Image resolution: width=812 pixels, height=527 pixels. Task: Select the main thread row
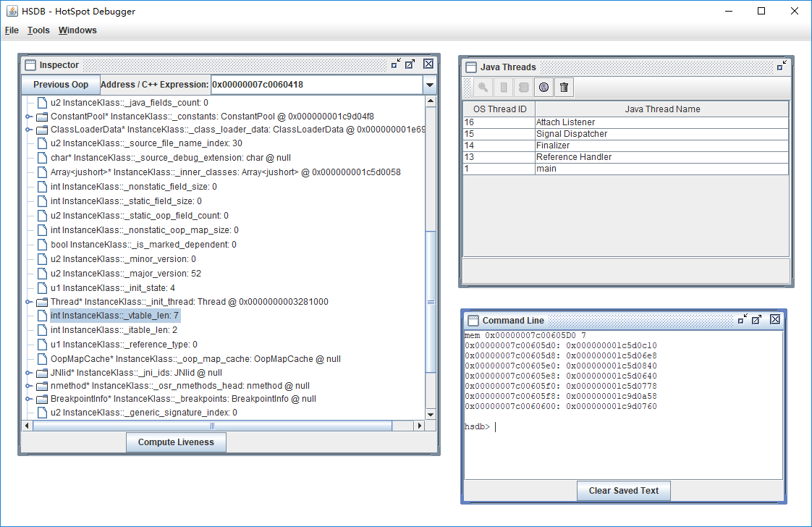(625, 169)
